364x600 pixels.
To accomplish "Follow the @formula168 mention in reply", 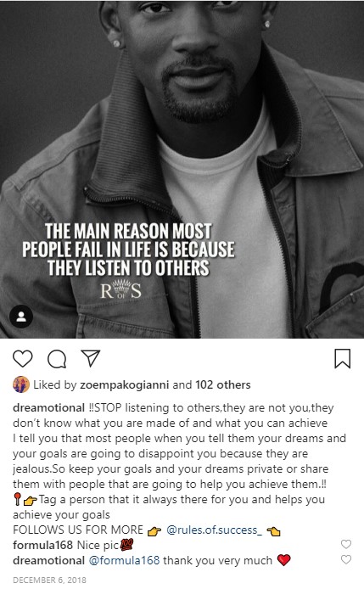I will (124, 561).
